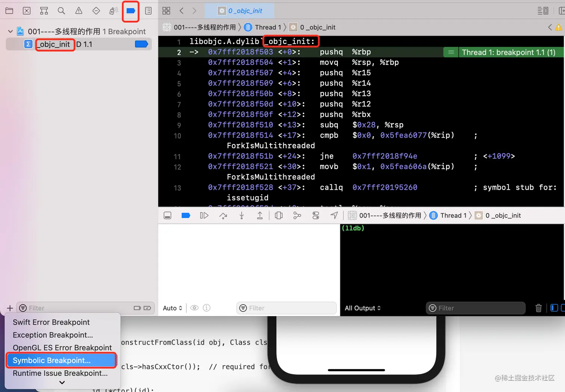Open the thread breakpoint annotation menu
Viewport: 565px width, 392px height.
coord(451,52)
